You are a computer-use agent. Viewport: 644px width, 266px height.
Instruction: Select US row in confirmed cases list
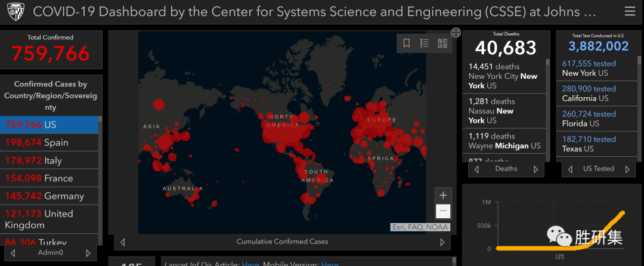49,125
